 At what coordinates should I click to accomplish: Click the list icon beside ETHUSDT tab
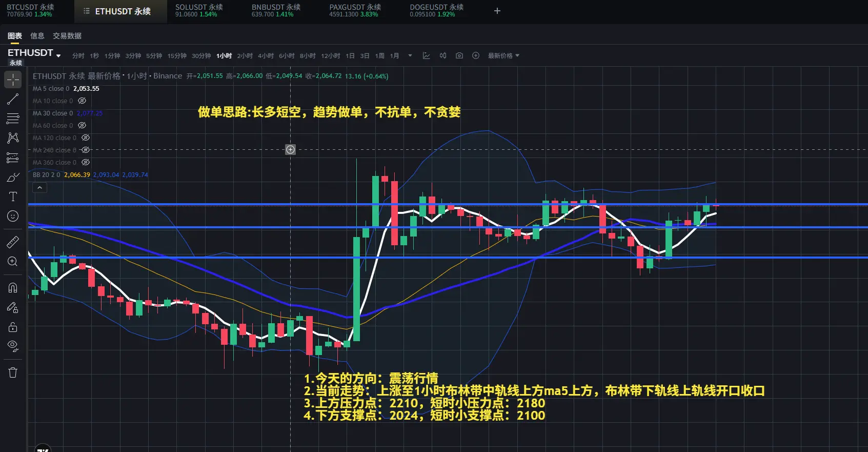tap(87, 11)
